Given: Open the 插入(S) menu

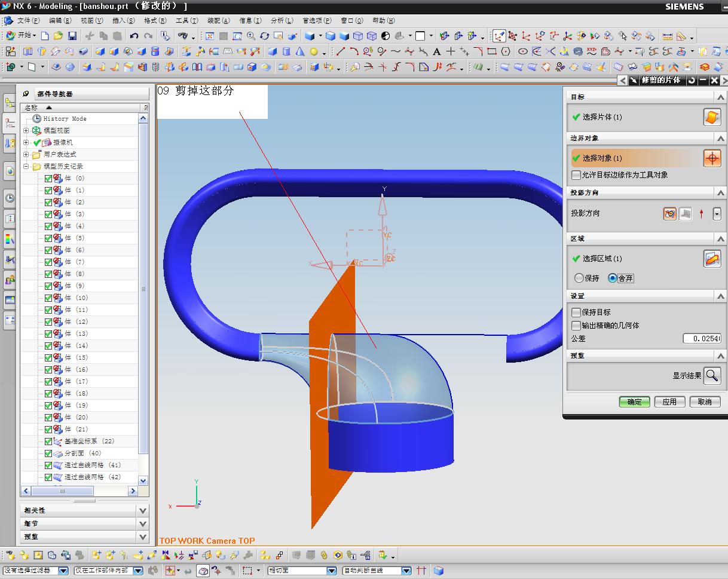Looking at the screenshot, I should click(123, 20).
